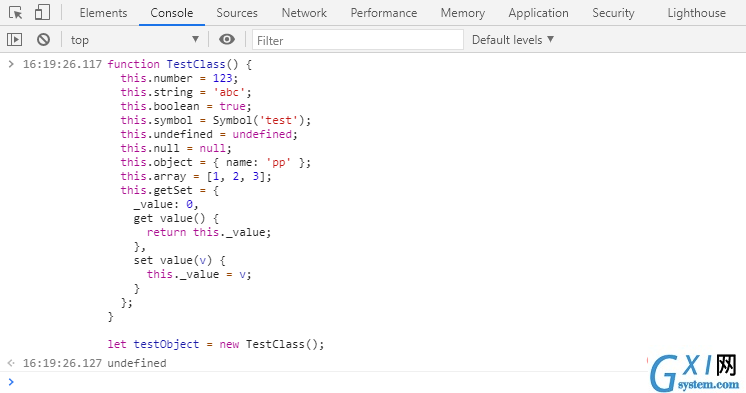The height and width of the screenshot is (393, 746).
Task: Click the 'this.getSet = {' line
Action: (169, 190)
